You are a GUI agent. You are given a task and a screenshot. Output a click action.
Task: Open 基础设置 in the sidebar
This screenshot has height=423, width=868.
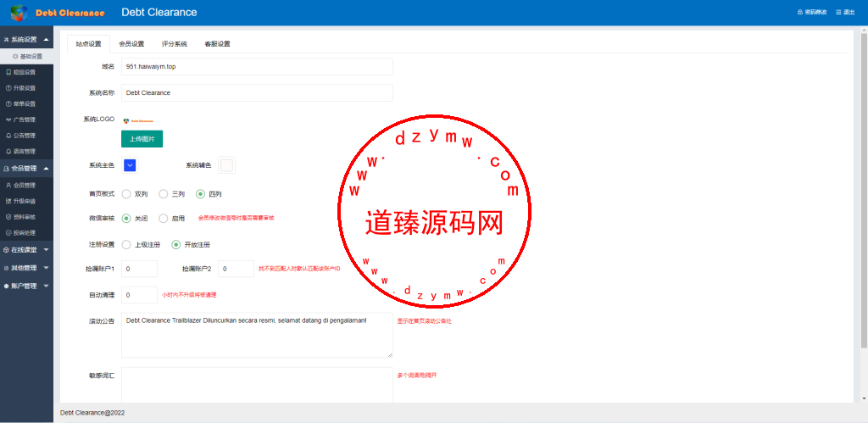click(x=27, y=57)
